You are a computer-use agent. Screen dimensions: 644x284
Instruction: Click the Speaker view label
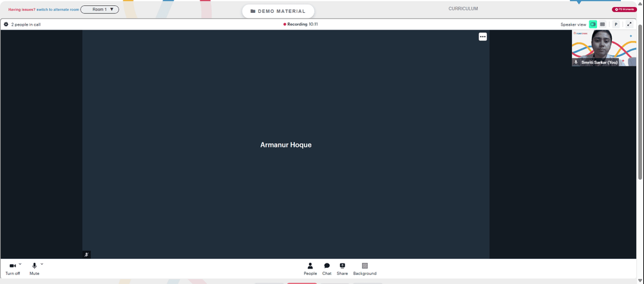[573, 24]
